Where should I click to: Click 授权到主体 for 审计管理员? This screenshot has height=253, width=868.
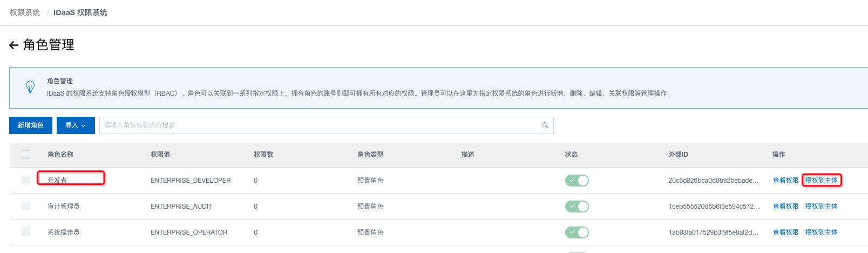pyautogui.click(x=821, y=207)
